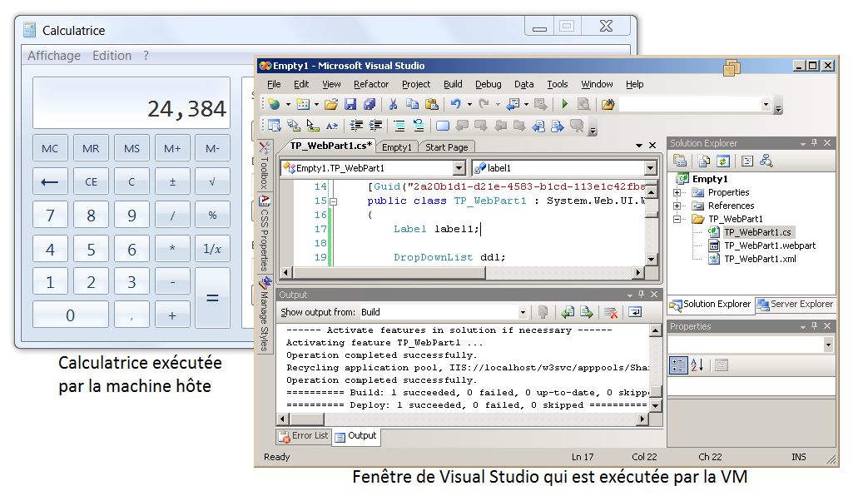
Task: Click the View Code icon in Solution Explorer
Action: 747,161
